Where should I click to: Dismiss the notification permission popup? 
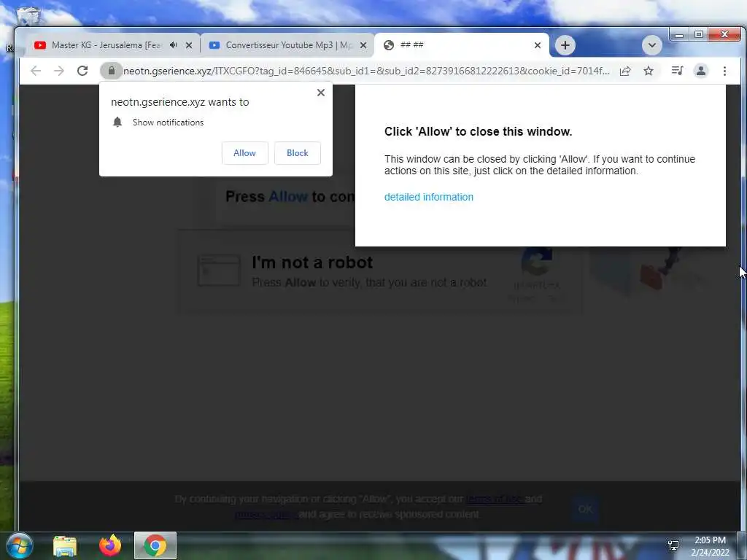pos(321,93)
